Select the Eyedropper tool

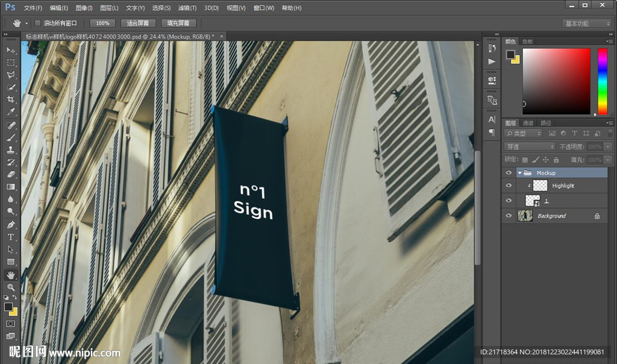pyautogui.click(x=11, y=112)
